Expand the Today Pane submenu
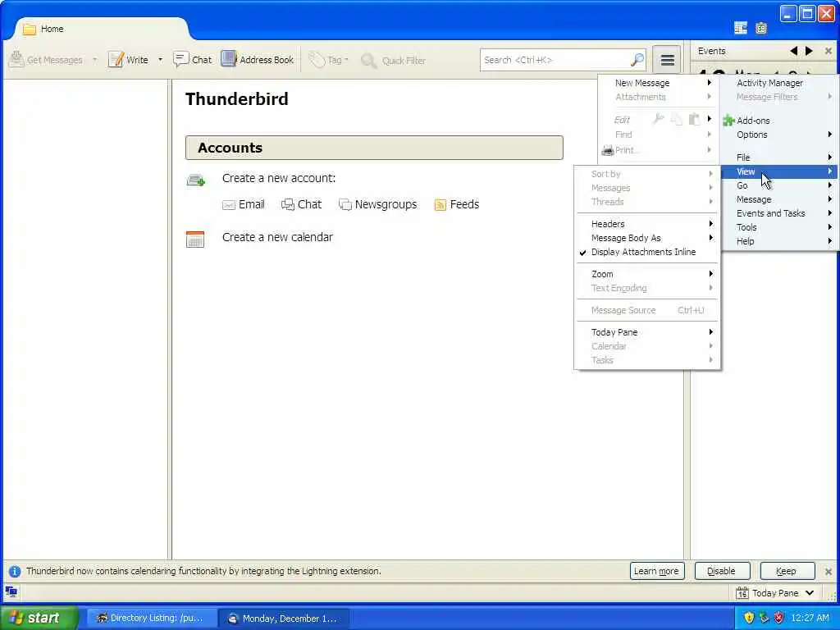Image resolution: width=840 pixels, height=630 pixels. tap(647, 332)
